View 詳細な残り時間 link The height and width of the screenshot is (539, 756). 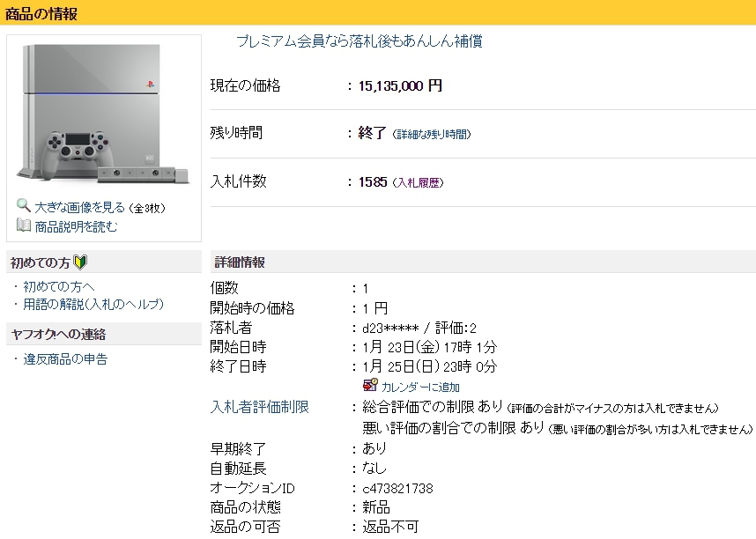pyautogui.click(x=432, y=134)
